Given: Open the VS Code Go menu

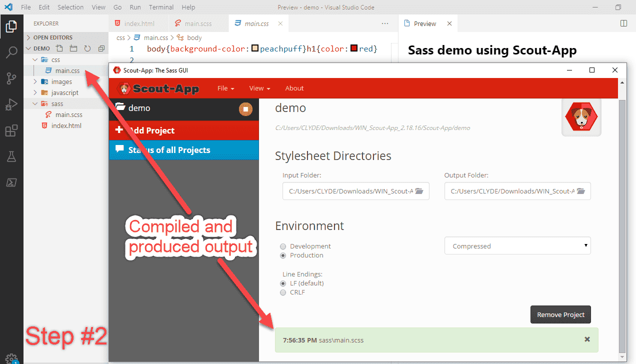Looking at the screenshot, I should 117,7.
